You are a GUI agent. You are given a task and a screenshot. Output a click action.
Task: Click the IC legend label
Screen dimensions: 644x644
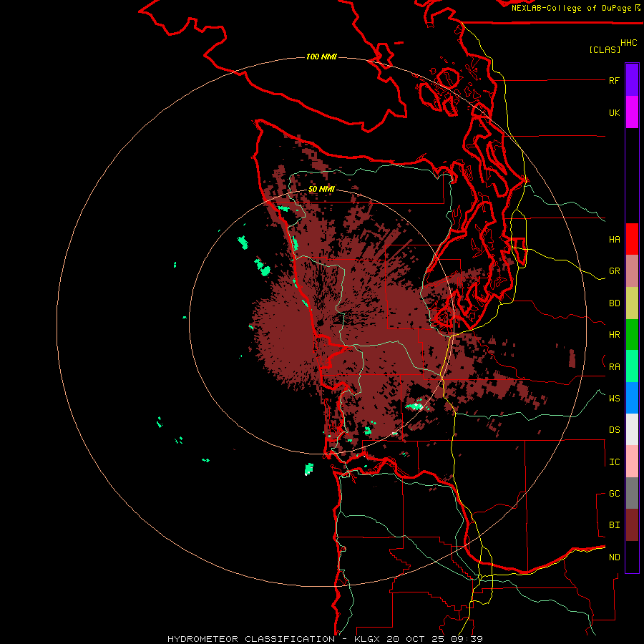coord(615,462)
